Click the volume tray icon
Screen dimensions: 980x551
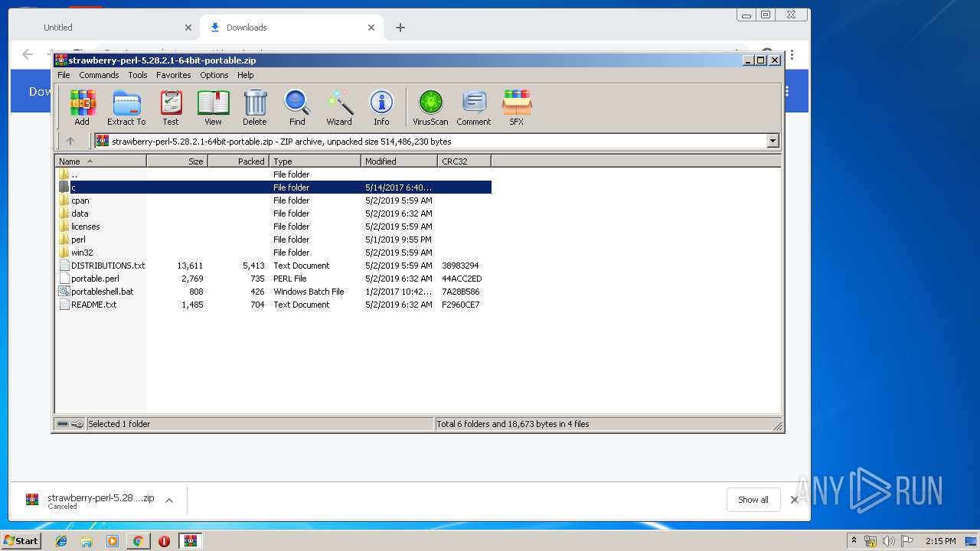pos(889,541)
